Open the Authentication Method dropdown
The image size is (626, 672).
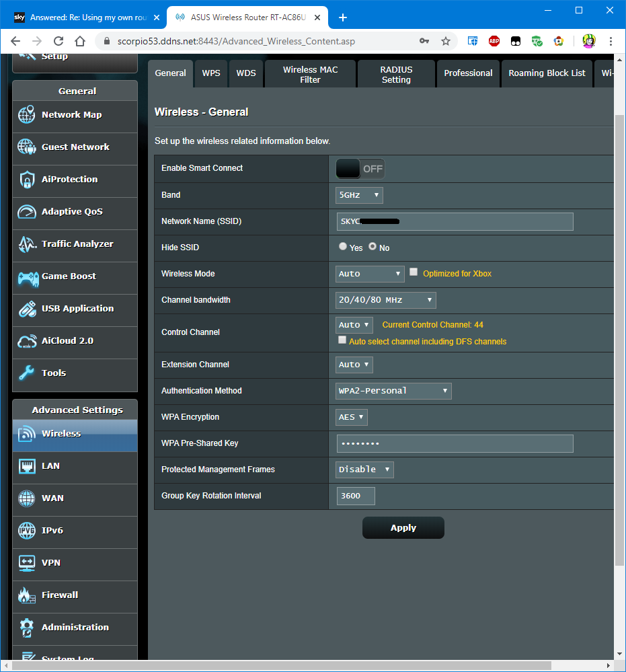(393, 391)
